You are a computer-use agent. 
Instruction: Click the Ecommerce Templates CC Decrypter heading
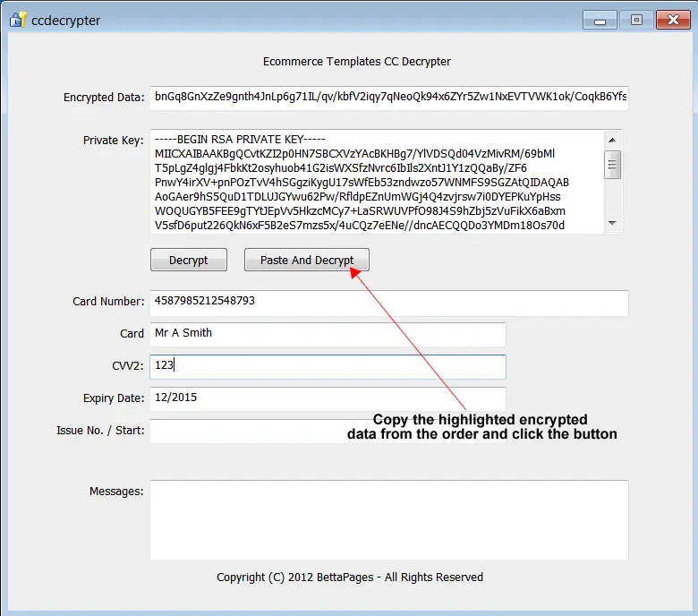(356, 62)
